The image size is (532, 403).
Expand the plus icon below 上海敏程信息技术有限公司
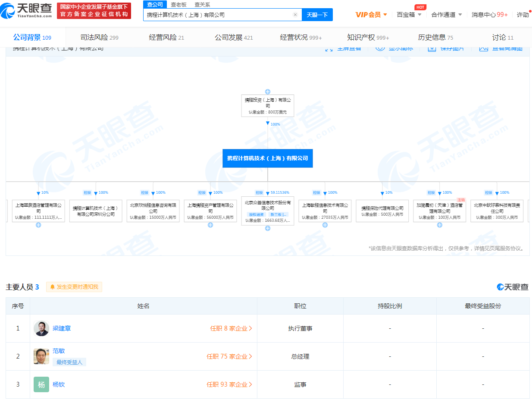[325, 225]
